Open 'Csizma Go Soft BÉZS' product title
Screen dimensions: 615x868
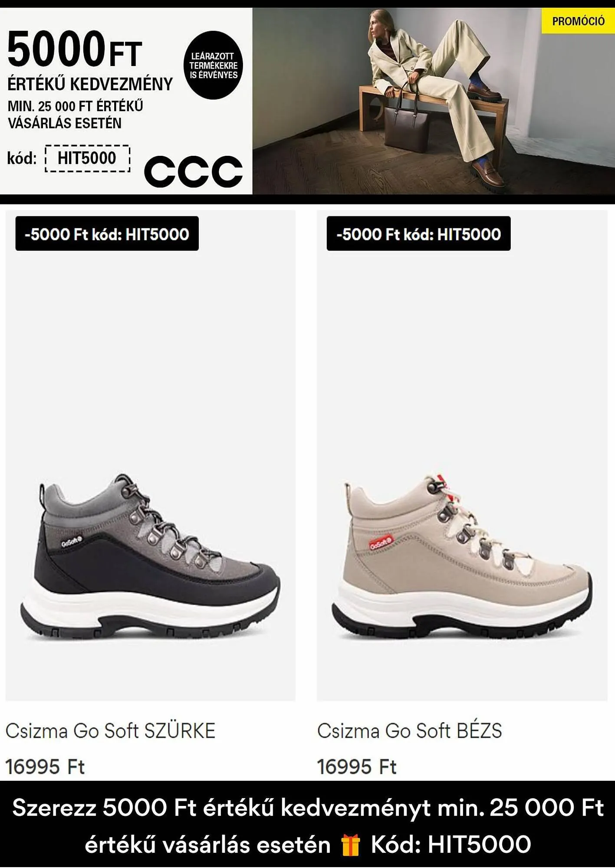tap(410, 731)
